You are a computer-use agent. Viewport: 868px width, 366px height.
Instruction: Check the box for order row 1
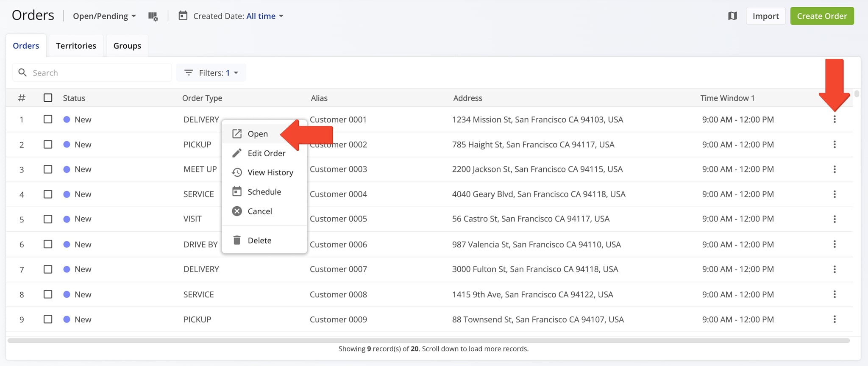48,119
